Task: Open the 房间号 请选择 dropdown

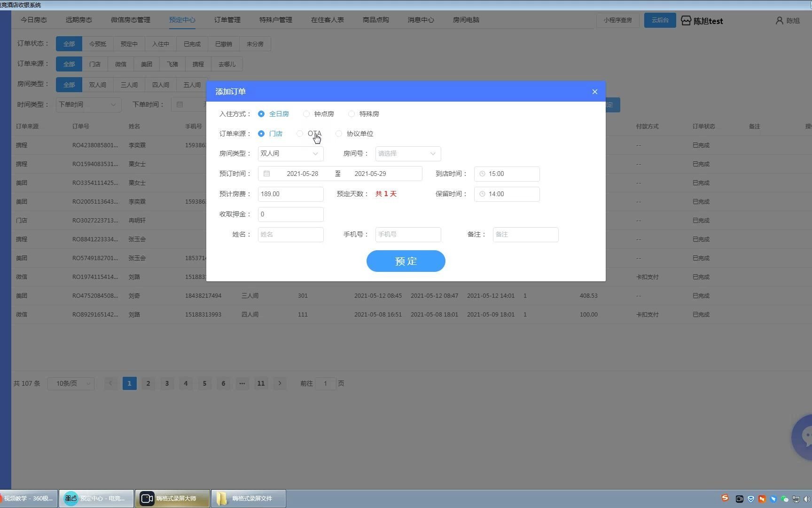Action: point(408,153)
